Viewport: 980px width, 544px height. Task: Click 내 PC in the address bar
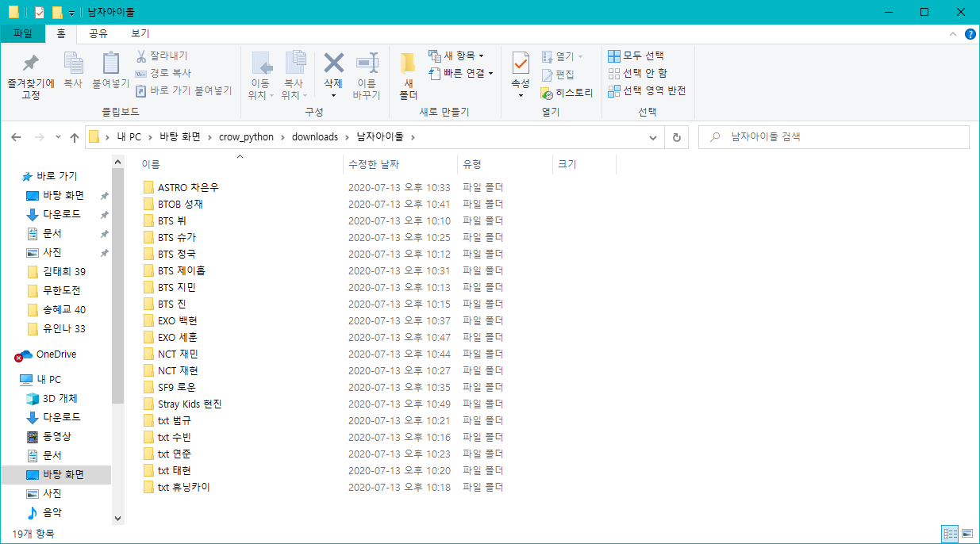[x=130, y=136]
